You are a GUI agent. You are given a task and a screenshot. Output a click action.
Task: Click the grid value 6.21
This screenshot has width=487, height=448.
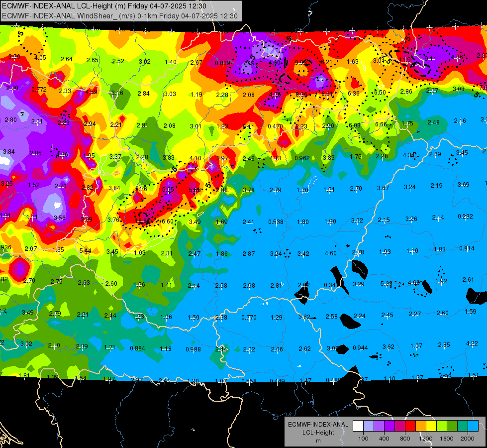click(x=326, y=62)
